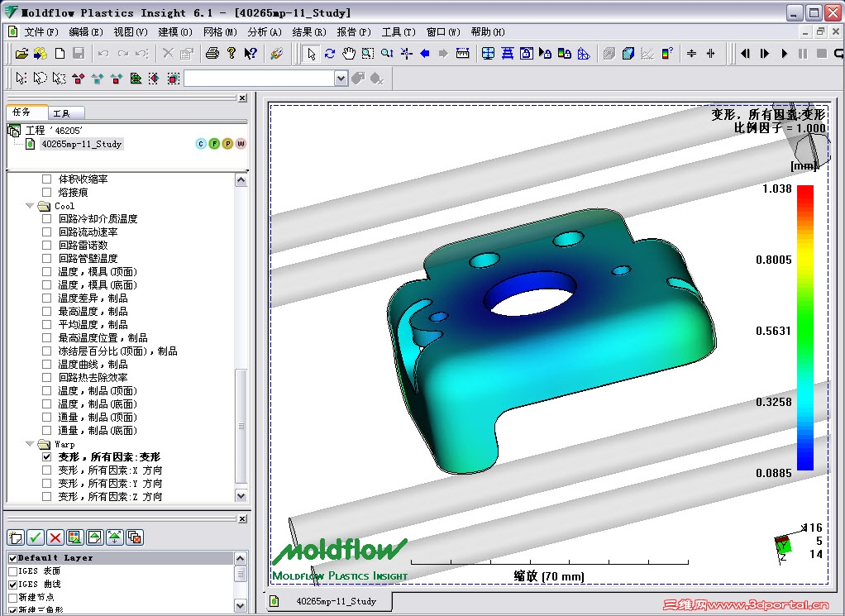Enable the IGES 表面 layer checkbox

[13, 571]
